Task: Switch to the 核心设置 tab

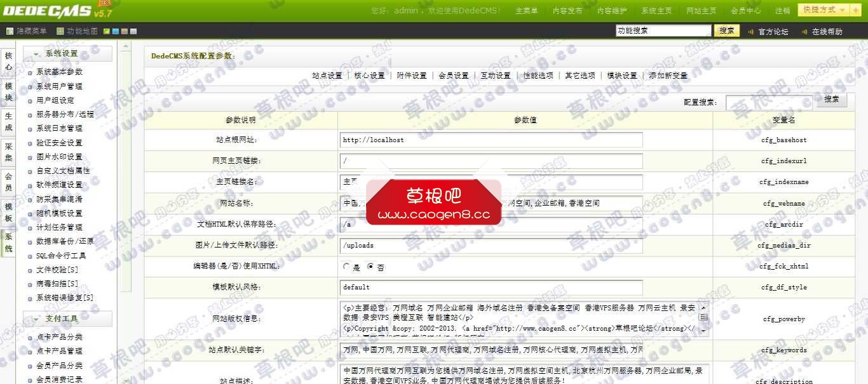Action: pos(369,76)
